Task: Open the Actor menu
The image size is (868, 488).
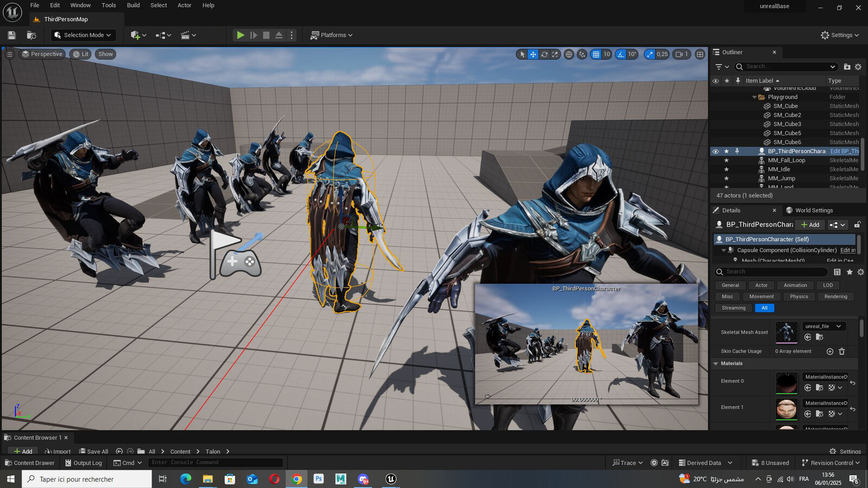Action: [x=184, y=5]
